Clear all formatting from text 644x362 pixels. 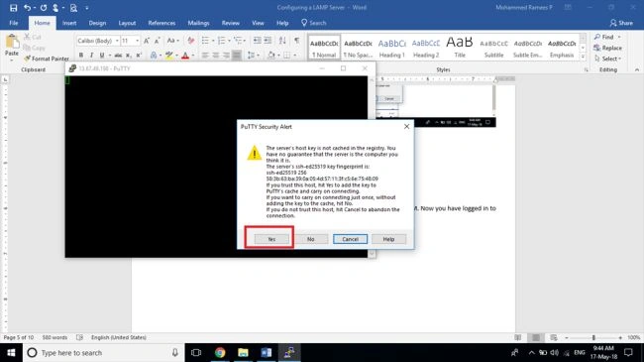click(x=190, y=41)
